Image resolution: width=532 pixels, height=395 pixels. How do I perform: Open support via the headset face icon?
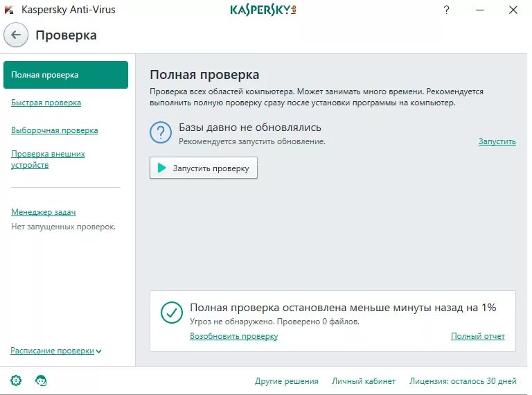(41, 380)
